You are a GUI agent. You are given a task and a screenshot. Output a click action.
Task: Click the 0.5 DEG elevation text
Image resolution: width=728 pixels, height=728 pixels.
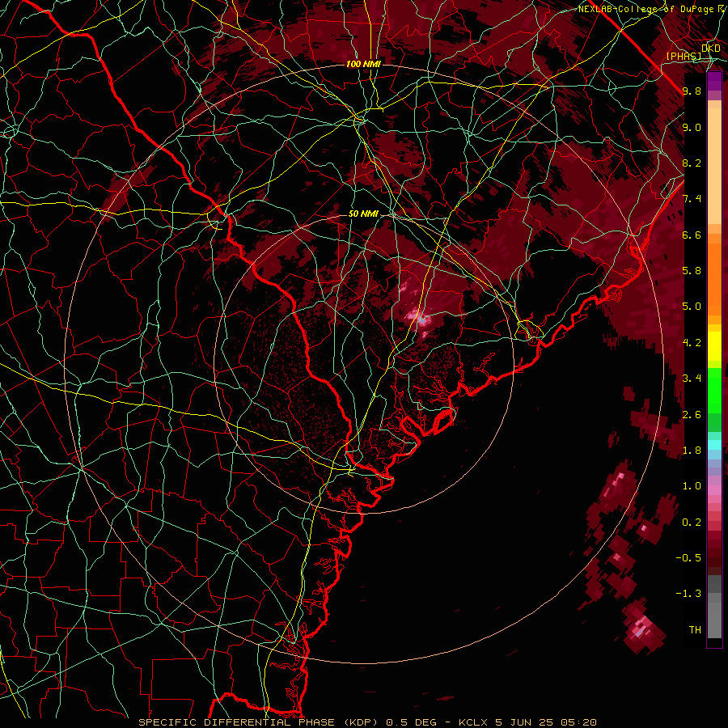coord(411,722)
